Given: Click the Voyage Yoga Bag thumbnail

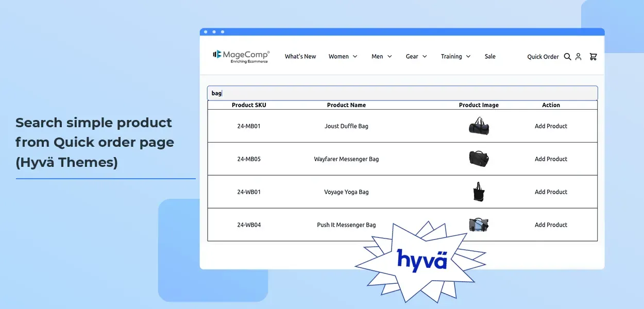Looking at the screenshot, I should pos(479,192).
